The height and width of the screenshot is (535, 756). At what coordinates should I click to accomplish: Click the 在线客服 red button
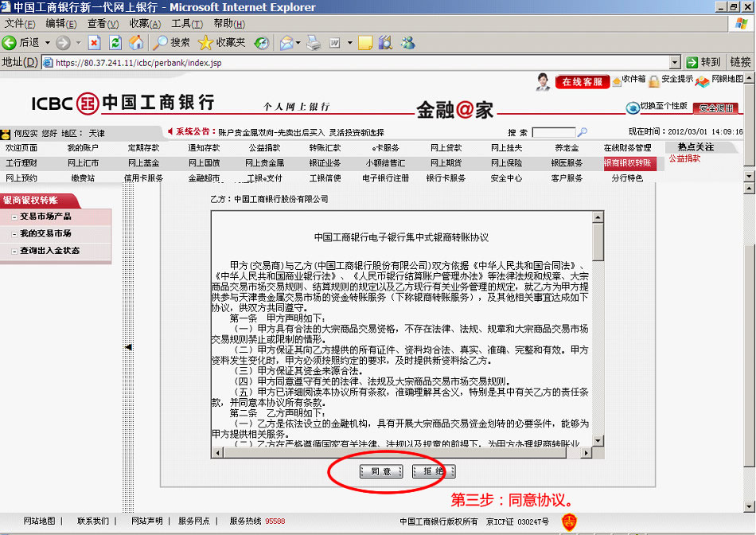point(583,81)
